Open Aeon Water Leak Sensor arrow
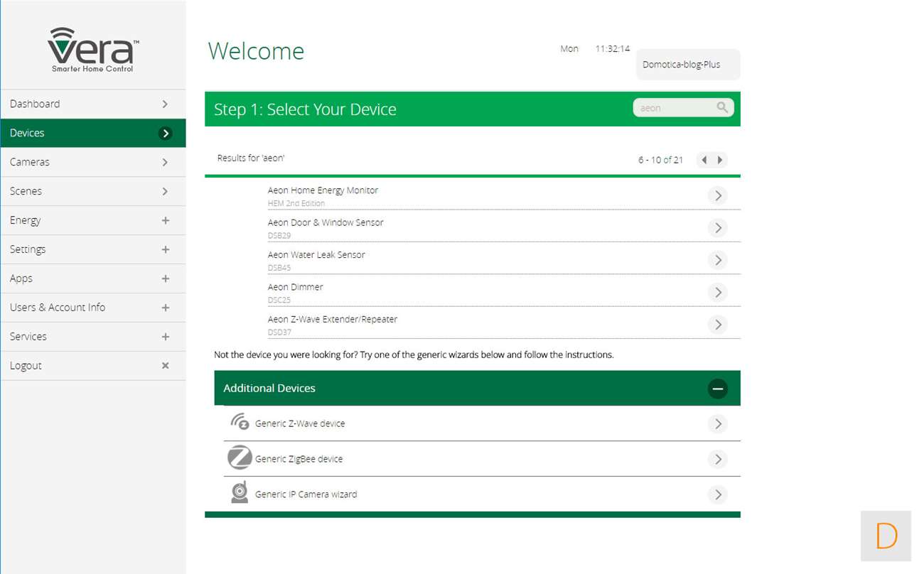The image size is (924, 574). coord(718,260)
